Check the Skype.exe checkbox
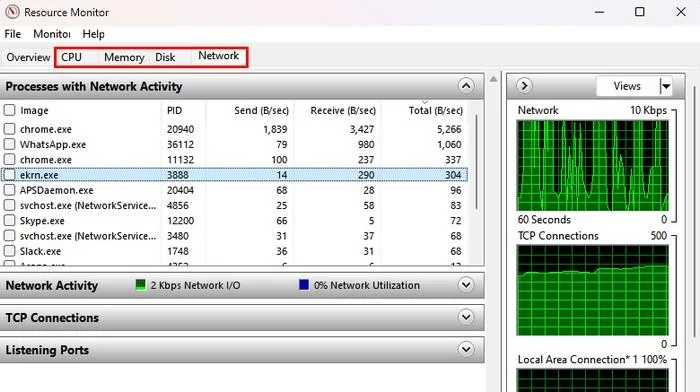This screenshot has height=392, width=700. click(x=9, y=220)
